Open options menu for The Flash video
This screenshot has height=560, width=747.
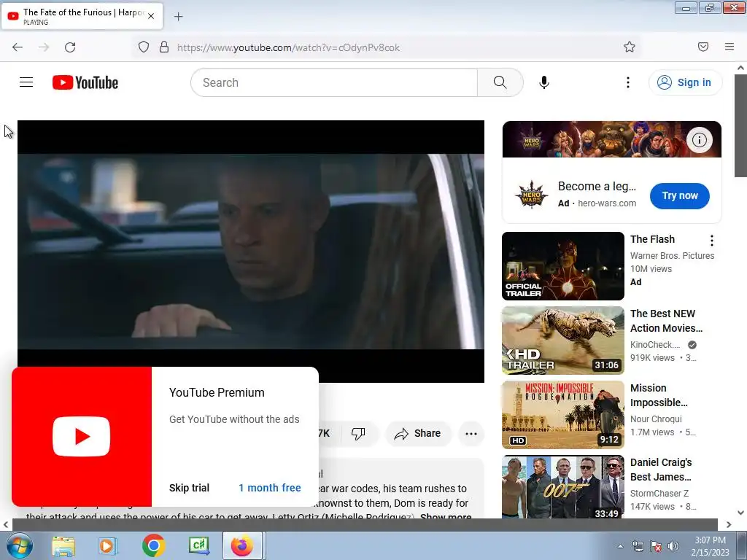[712, 241]
